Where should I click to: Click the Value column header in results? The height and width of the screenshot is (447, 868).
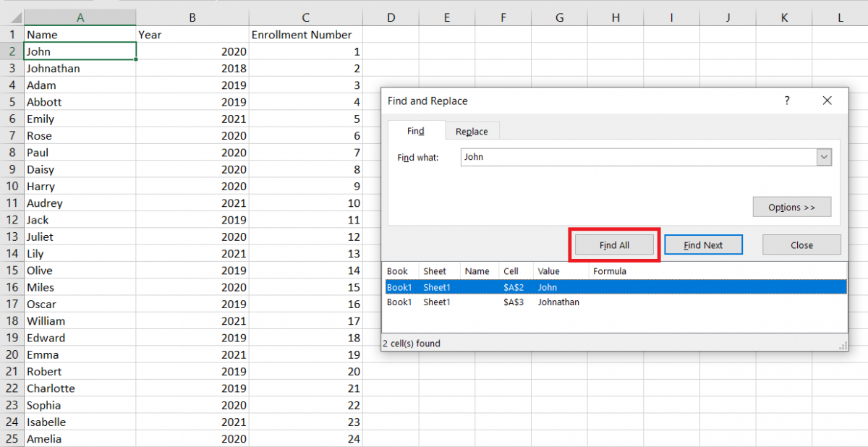(561, 271)
